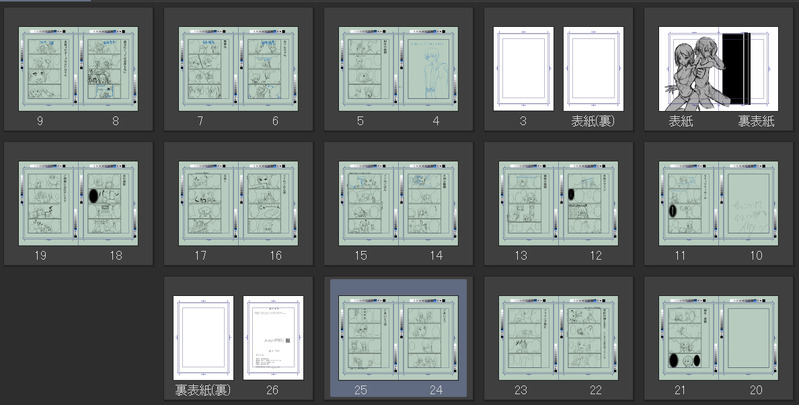Pick the page 16 thumbnail

[x=268, y=203]
